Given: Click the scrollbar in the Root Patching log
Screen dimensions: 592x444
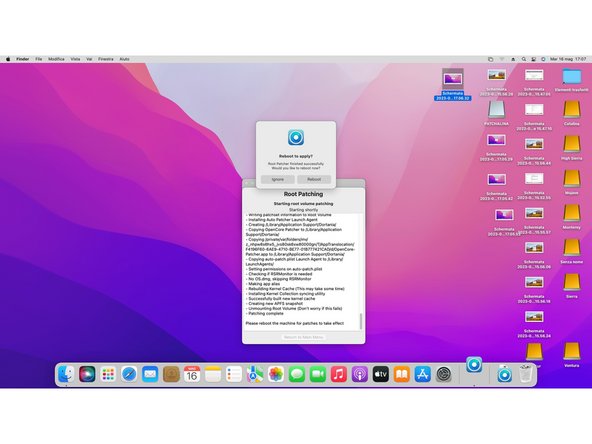Looking at the screenshot, I should pos(361,321).
